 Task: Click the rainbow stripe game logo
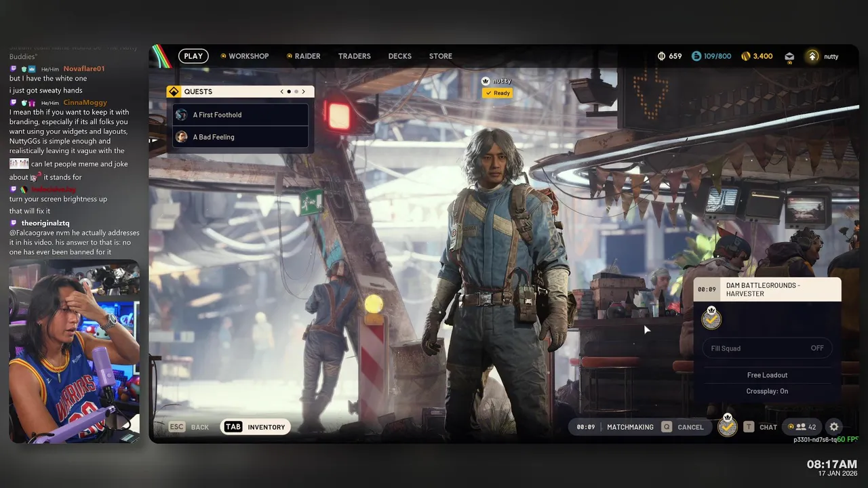click(160, 56)
